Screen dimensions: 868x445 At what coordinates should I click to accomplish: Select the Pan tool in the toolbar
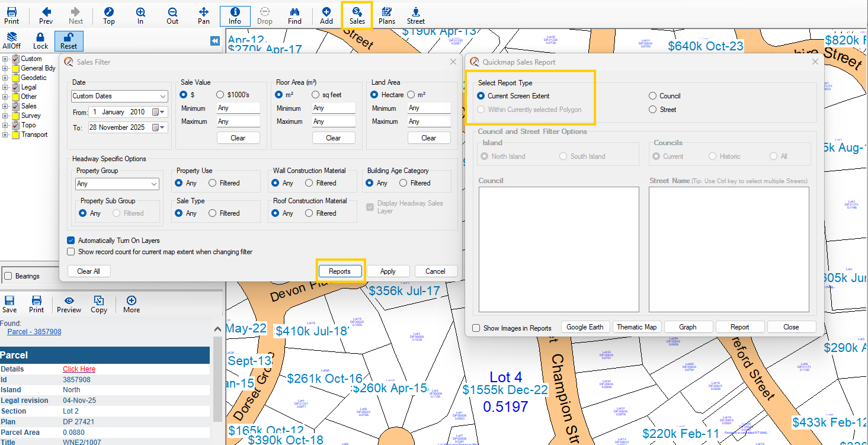point(203,15)
